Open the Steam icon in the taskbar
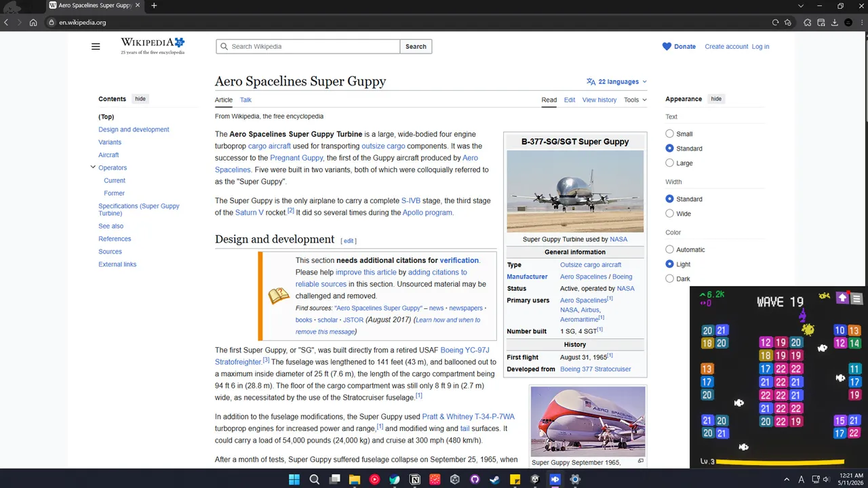868x488 pixels. point(494,479)
